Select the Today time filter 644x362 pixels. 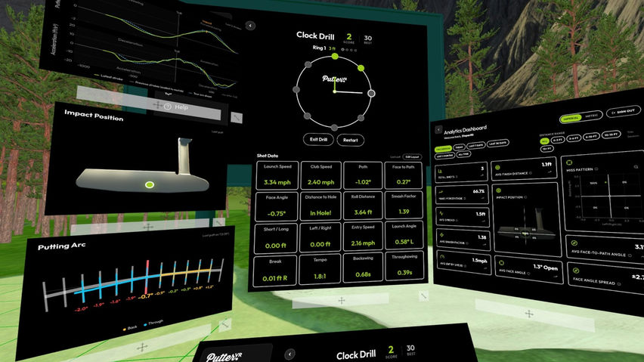[459, 147]
